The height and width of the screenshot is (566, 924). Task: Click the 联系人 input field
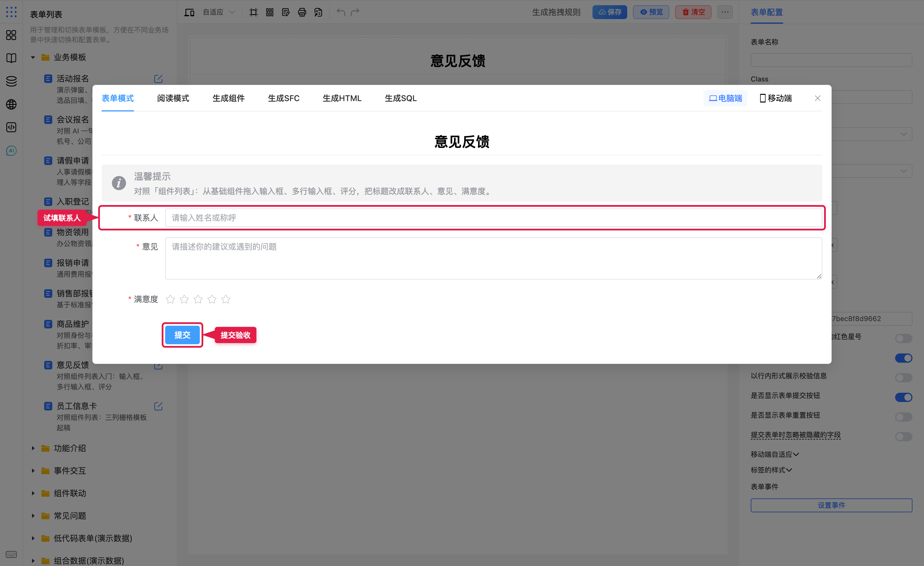(x=493, y=217)
